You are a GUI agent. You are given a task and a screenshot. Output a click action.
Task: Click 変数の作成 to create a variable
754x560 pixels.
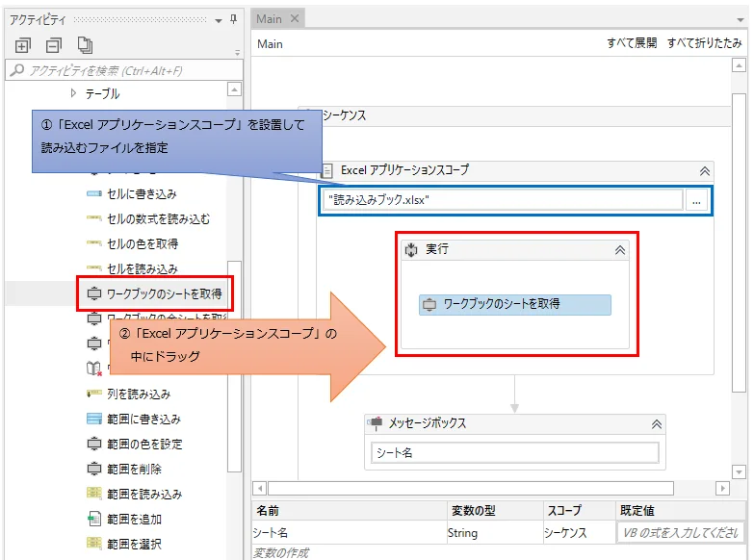[x=281, y=553]
